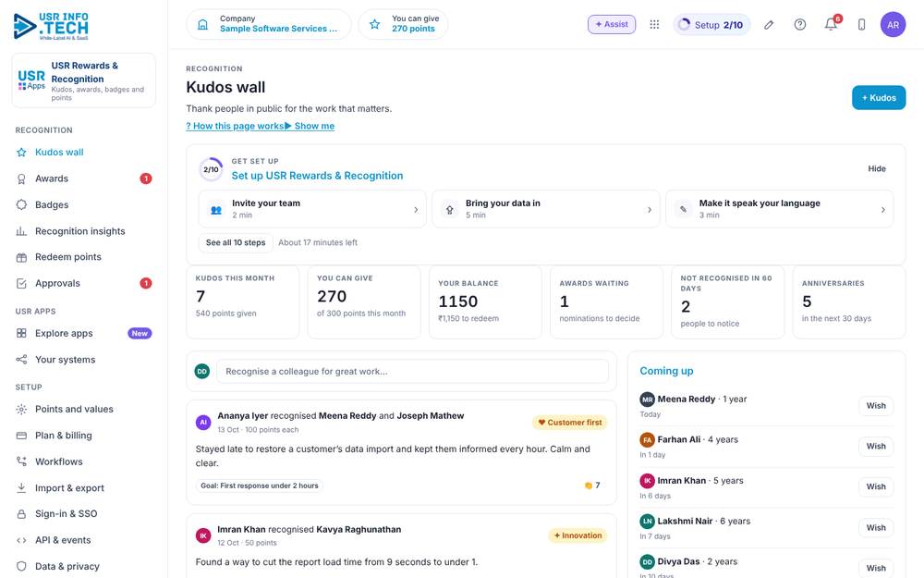Image resolution: width=924 pixels, height=578 pixels.
Task: Click the edit pencil icon in header
Action: [769, 24]
